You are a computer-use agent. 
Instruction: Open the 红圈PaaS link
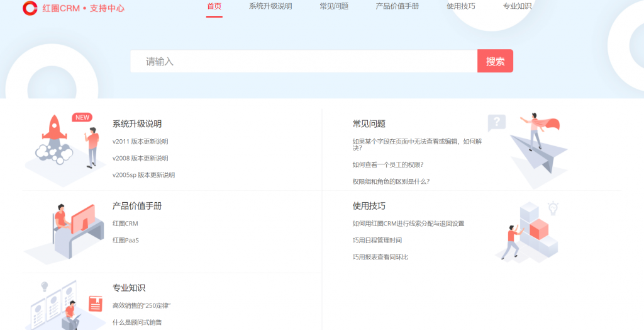(126, 240)
